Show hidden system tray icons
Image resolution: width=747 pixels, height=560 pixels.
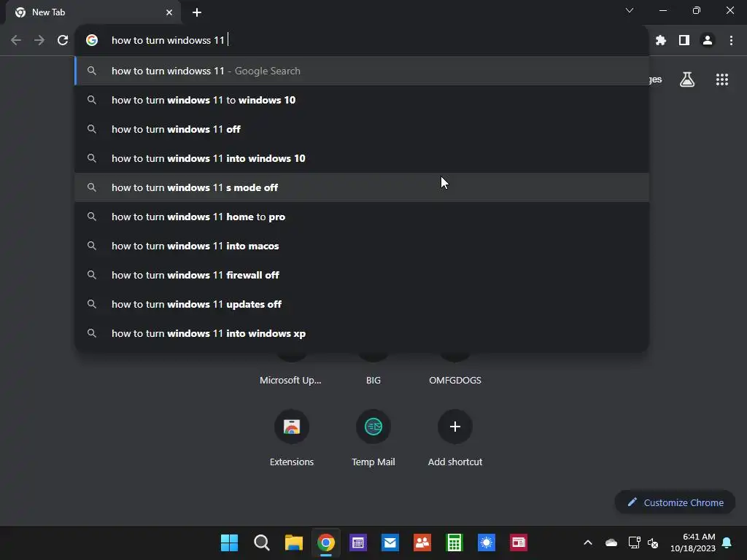click(588, 542)
